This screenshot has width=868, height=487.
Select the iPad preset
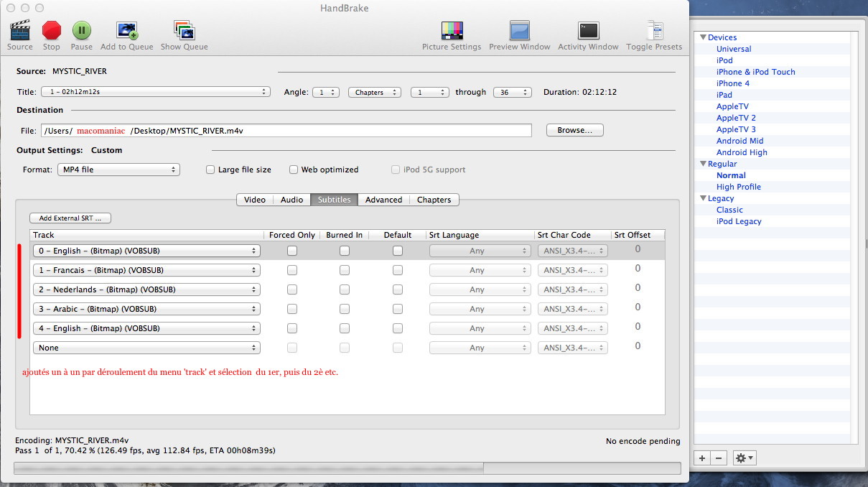pyautogui.click(x=724, y=95)
